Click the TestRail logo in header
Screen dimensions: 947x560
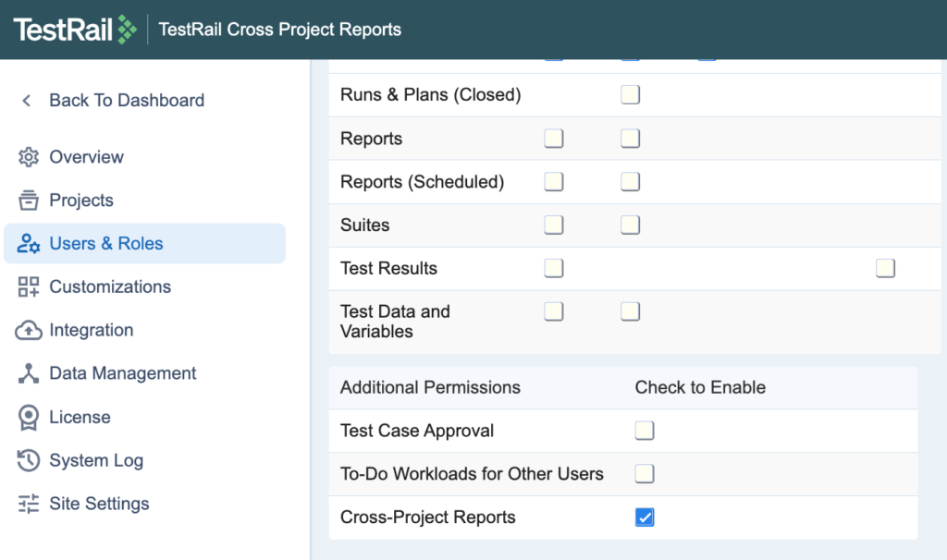pos(75,29)
